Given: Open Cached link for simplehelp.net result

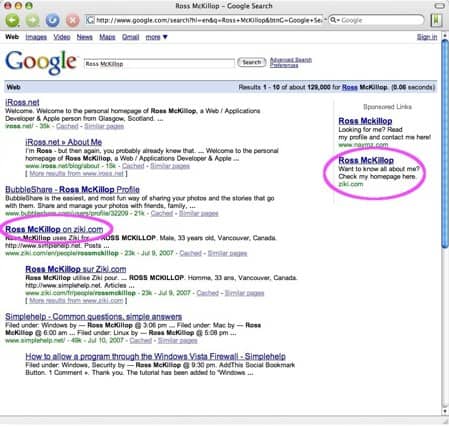Looking at the screenshot, I should pyautogui.click(x=141, y=340).
